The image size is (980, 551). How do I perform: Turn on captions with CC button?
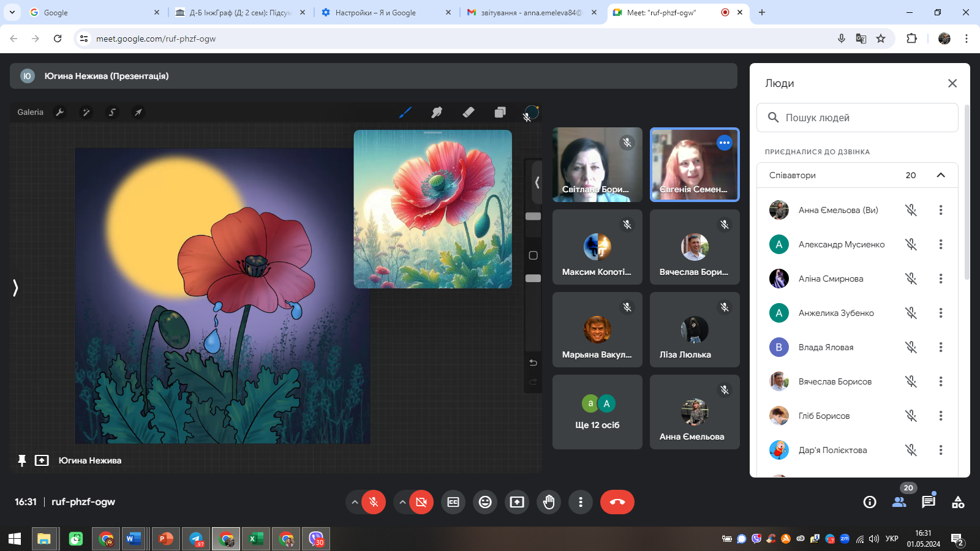click(453, 502)
